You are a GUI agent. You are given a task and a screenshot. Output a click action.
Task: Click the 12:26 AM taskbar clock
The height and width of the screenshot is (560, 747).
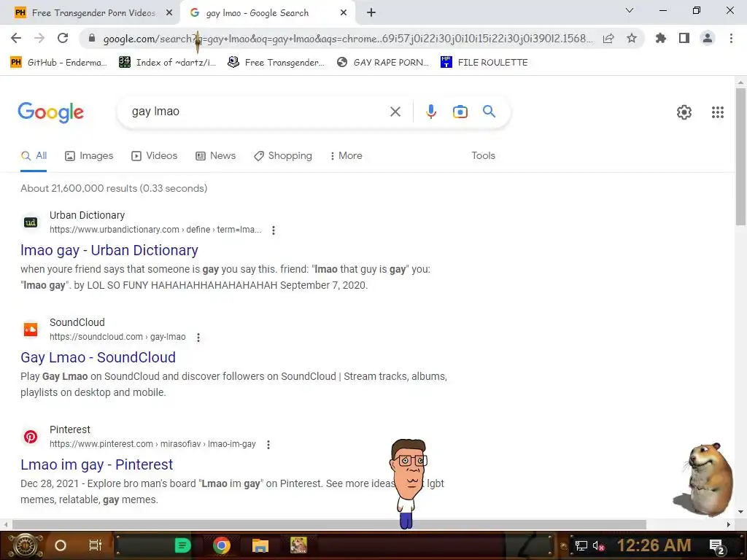pyautogui.click(x=654, y=545)
